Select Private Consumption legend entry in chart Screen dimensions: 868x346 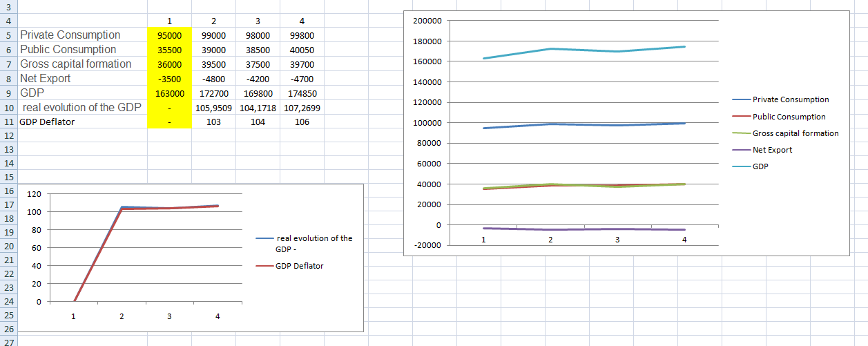click(x=790, y=100)
